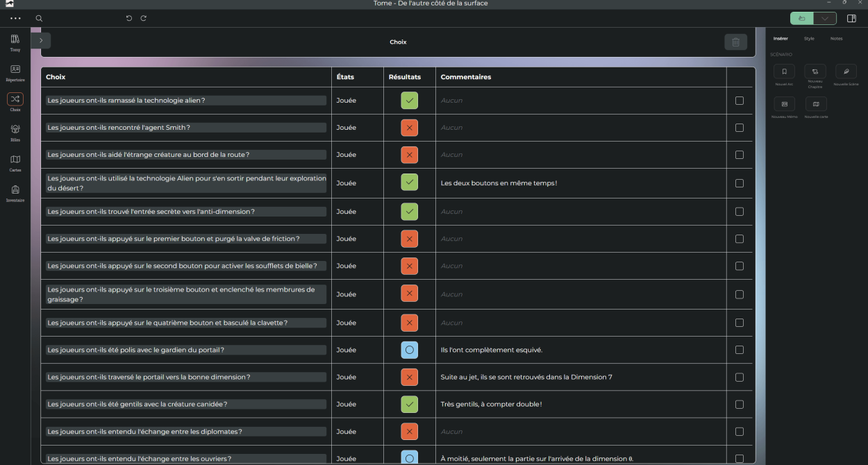The height and width of the screenshot is (465, 868).
Task: Insert a Nouvel Arc bookmark icon
Action: [x=784, y=71]
